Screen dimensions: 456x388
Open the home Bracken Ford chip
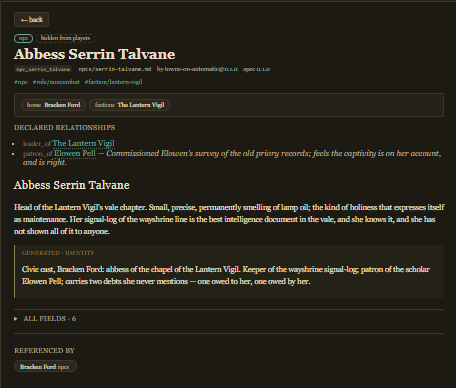53,105
